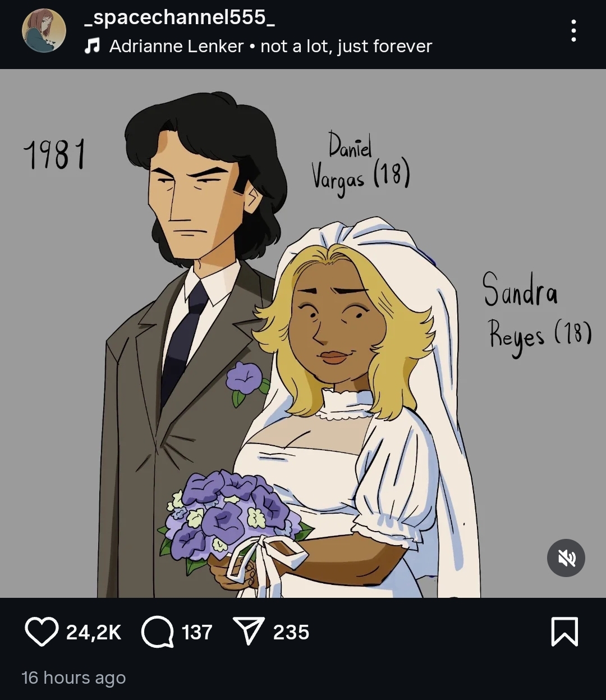Viewport: 606px width, 700px height.
Task: Open the Adrianne Lenker audio track link
Action: point(270,46)
